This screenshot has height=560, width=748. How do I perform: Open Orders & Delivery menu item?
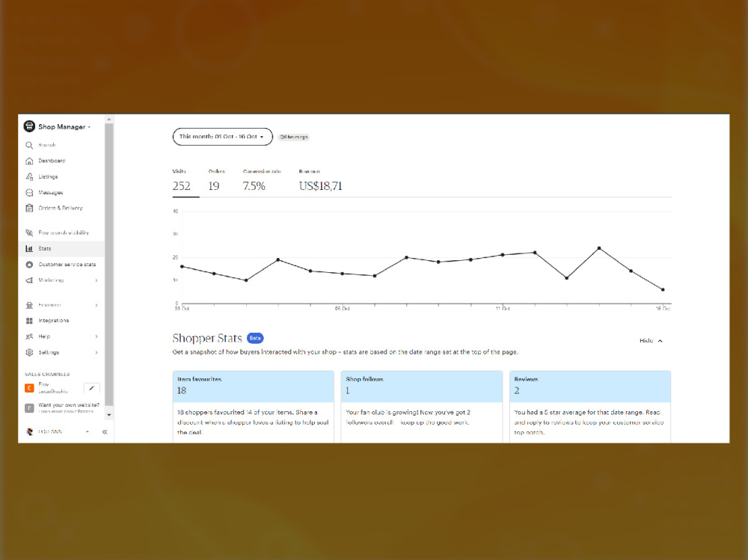pos(60,208)
